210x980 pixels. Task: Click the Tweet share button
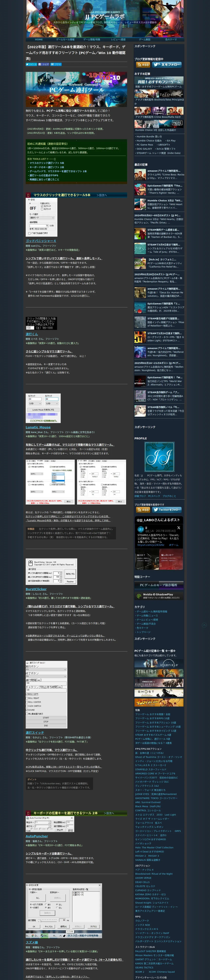31,64
